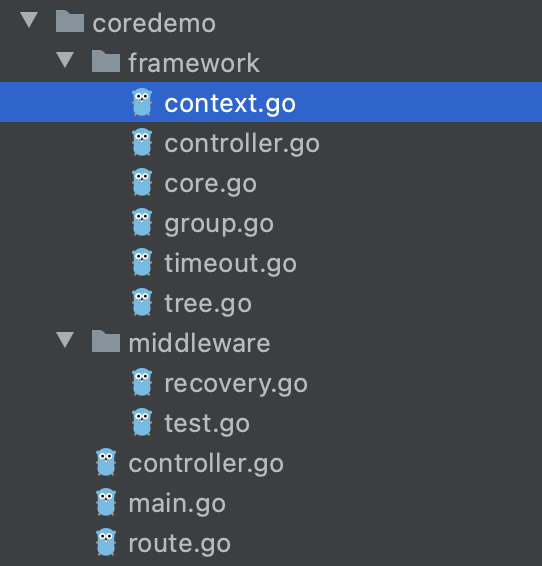Click the gopher icon beside timeout.go
542x566 pixels.
pos(142,262)
